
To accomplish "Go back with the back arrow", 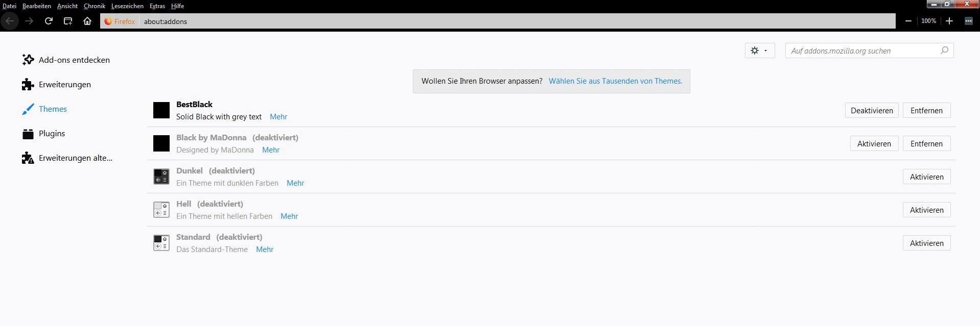I will [x=10, y=21].
